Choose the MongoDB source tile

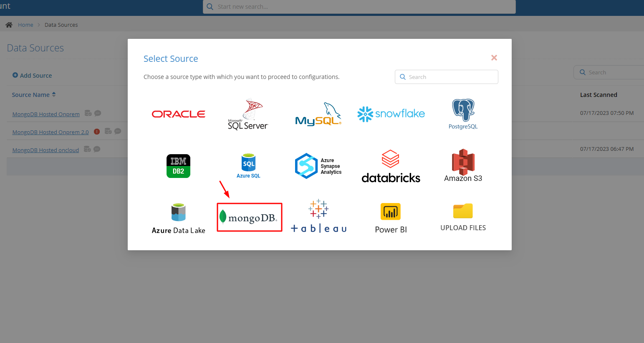point(250,217)
